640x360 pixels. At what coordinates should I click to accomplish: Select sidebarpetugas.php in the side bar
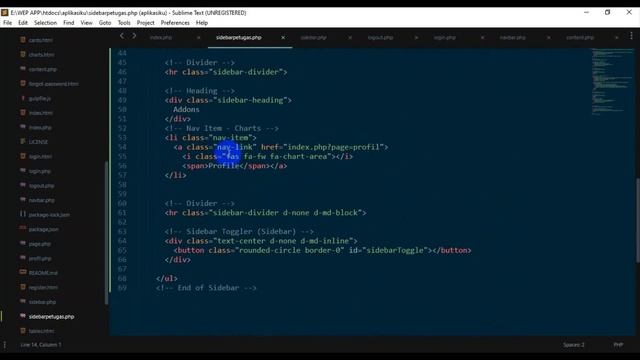[51, 317]
